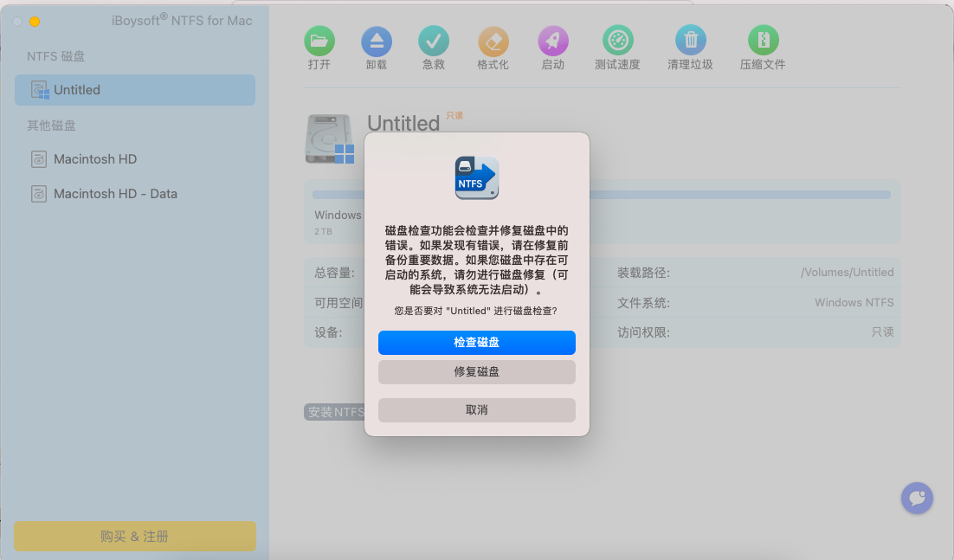Click the 只读 read-only tag by Untitled
The width and height of the screenshot is (954, 560).
(x=454, y=115)
